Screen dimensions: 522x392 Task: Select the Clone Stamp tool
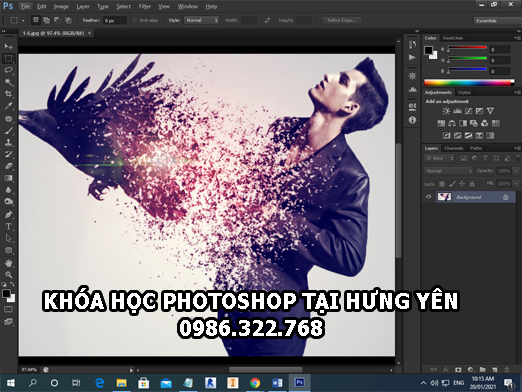(9, 143)
